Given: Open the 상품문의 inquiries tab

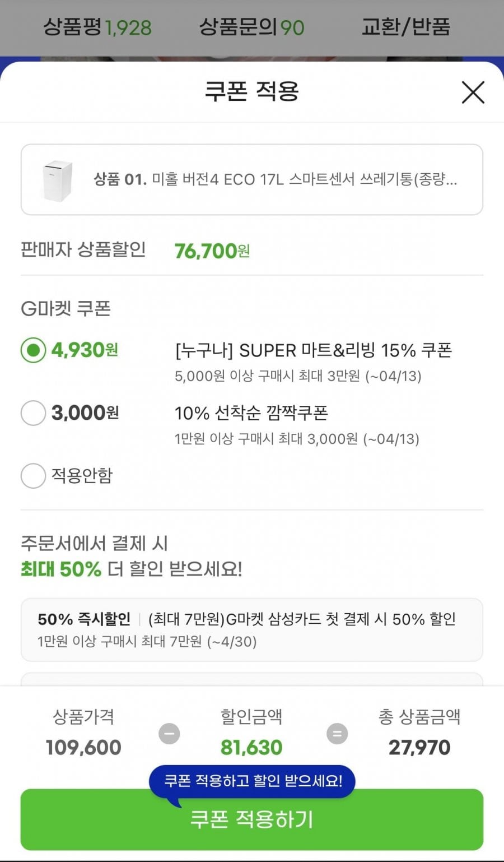Looking at the screenshot, I should coord(251,27).
